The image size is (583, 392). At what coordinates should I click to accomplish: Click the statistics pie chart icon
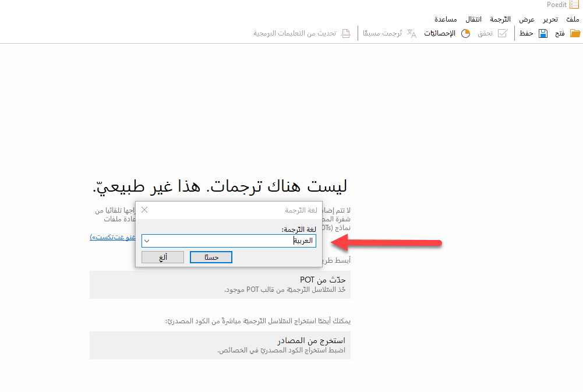click(465, 33)
